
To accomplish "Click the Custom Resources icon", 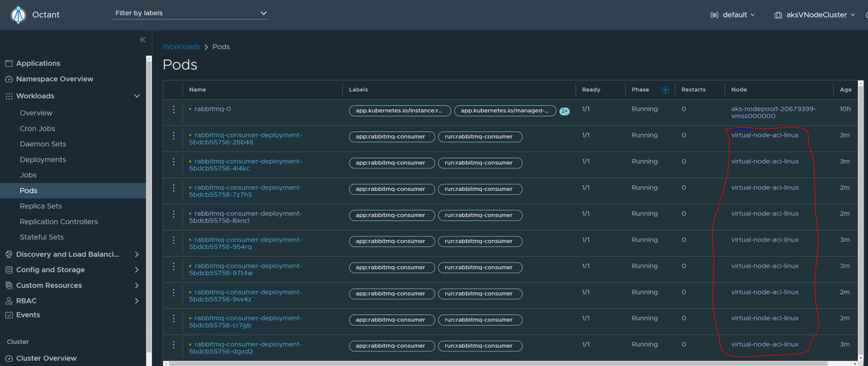I will (x=9, y=286).
